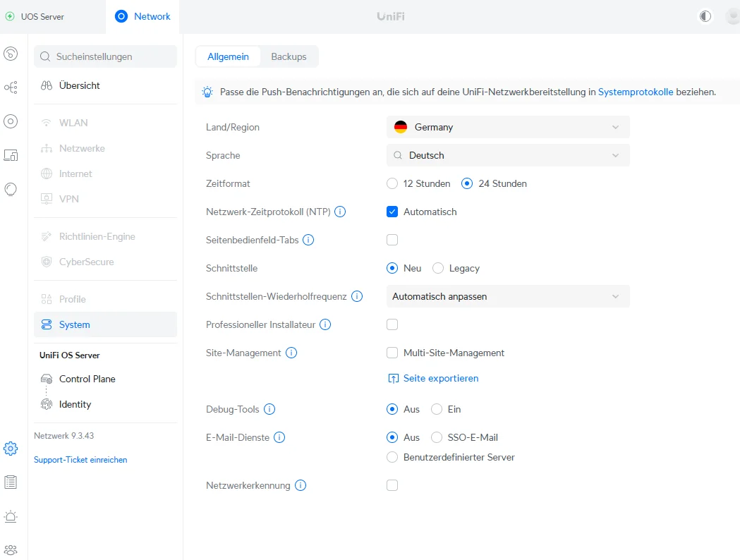Show E-Mail-Dienste info icon

click(279, 437)
